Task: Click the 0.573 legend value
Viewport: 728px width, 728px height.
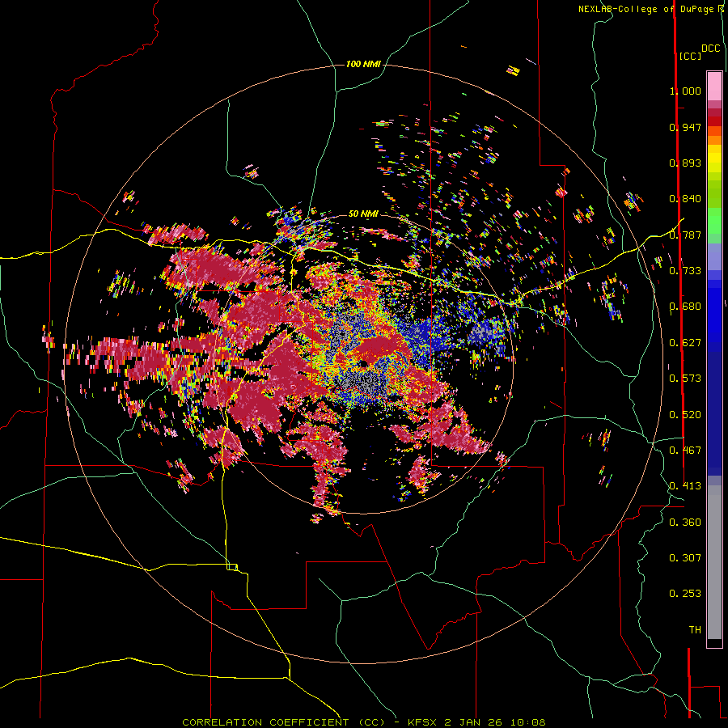Action: pos(685,379)
